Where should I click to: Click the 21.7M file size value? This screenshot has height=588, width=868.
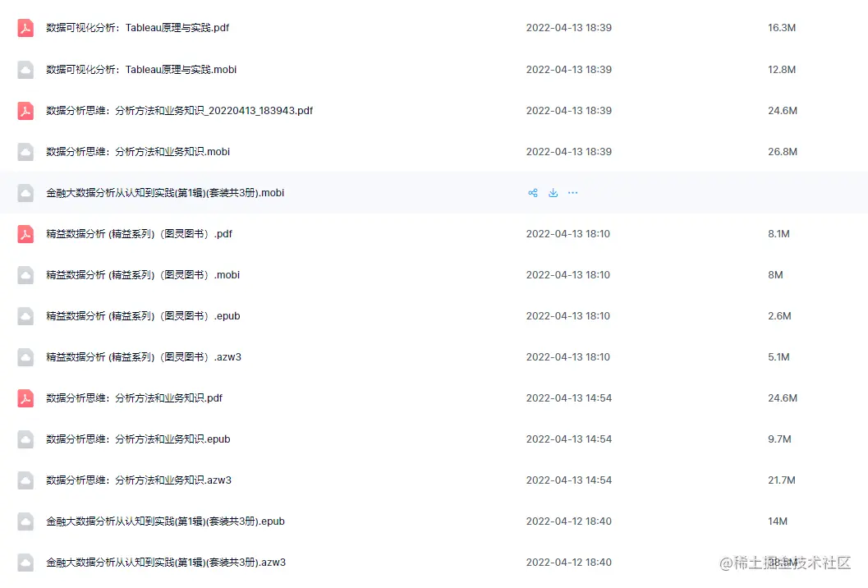[x=781, y=480]
